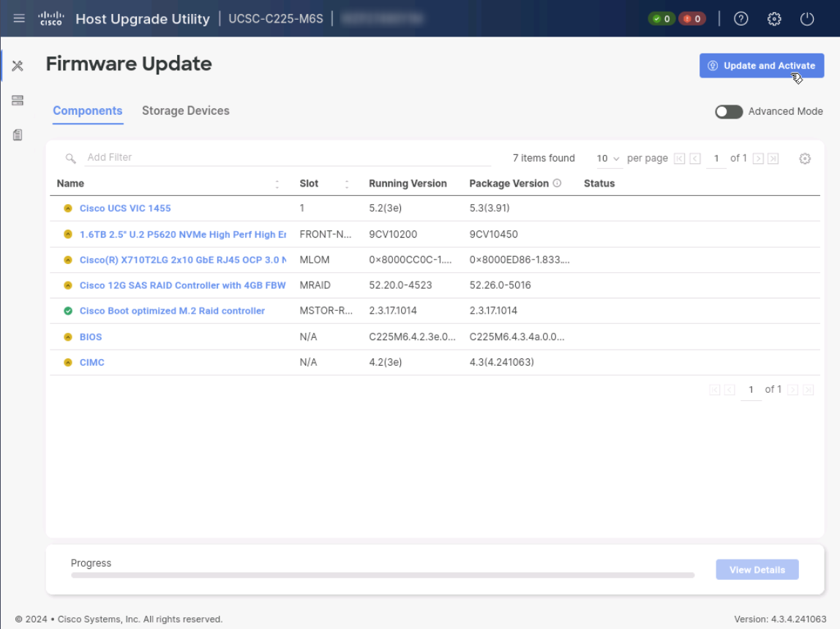The image size is (840, 629).
Task: Sort table by Name column arrows
Action: 277,184
